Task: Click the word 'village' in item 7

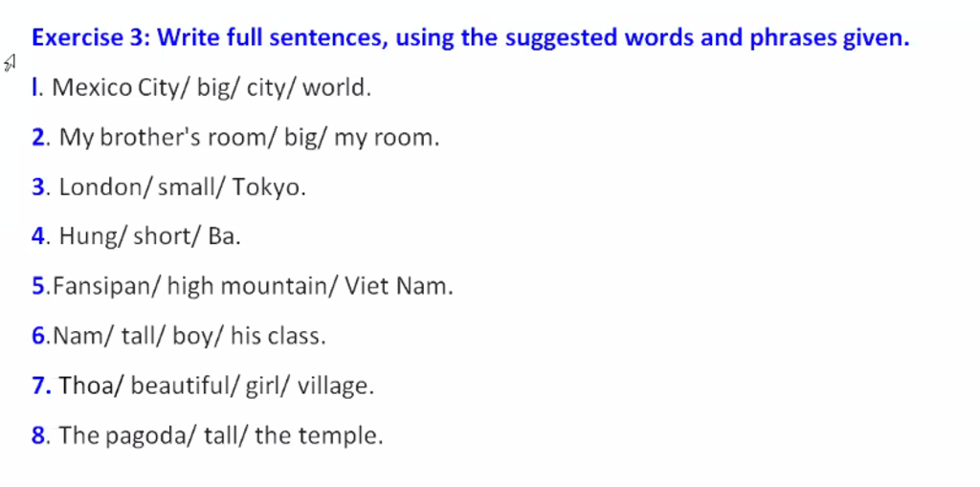Action: pos(332,387)
